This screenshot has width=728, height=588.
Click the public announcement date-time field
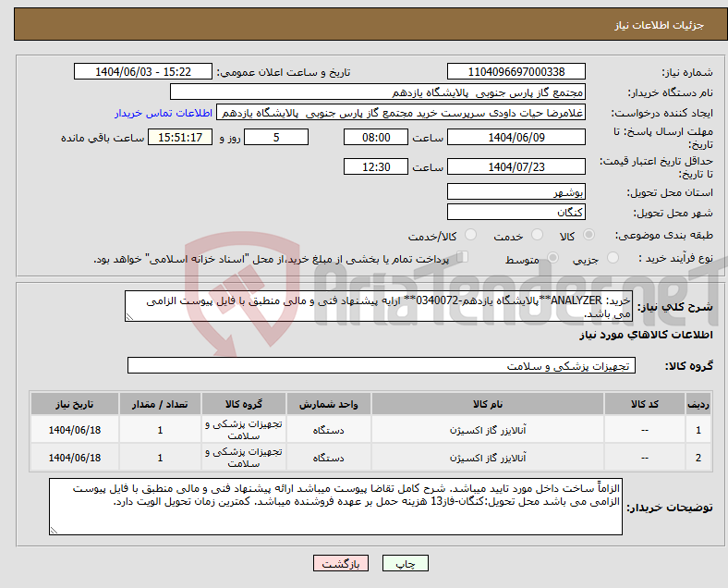143,72
